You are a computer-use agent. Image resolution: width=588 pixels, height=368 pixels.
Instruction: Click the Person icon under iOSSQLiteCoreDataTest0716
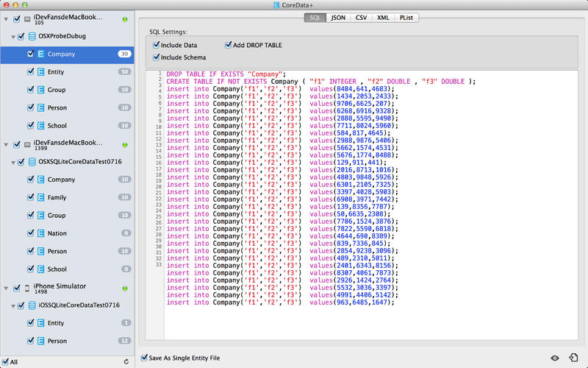pos(41,341)
